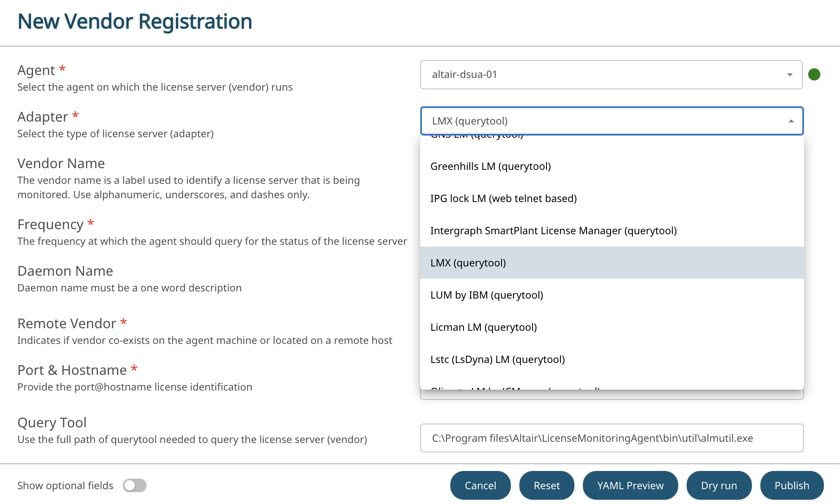Toggle the Show optional fields switch

[x=135, y=485]
